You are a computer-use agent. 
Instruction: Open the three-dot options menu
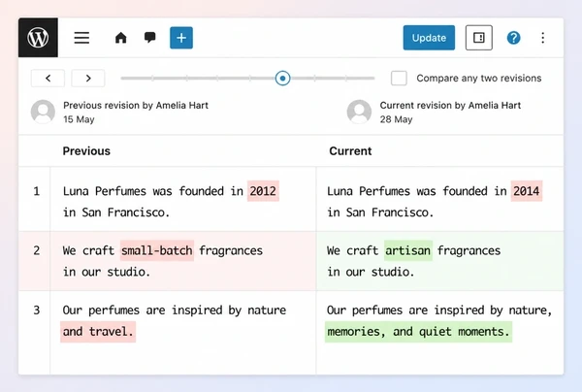click(542, 38)
